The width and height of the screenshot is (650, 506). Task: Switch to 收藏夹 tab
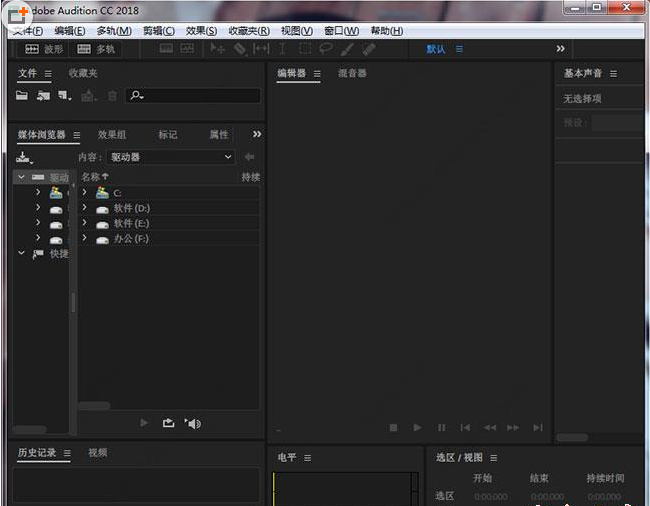83,73
